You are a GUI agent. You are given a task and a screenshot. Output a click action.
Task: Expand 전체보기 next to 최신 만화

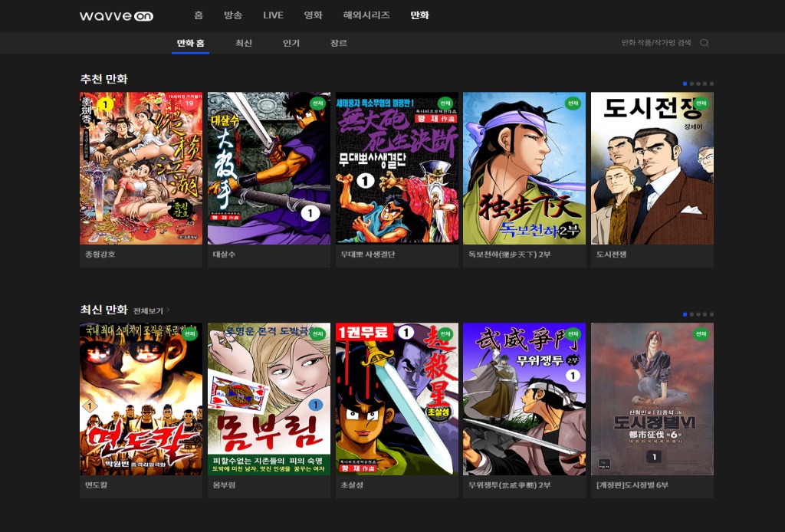(x=151, y=310)
